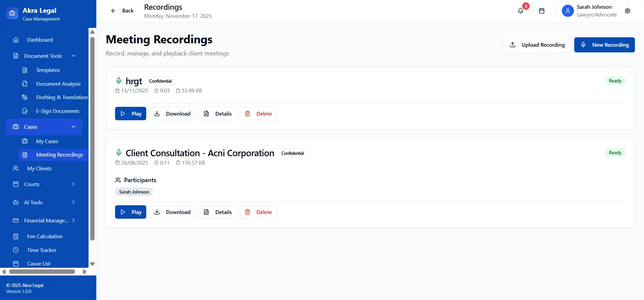This screenshot has height=300, width=644.
Task: Start a New Recording
Action: click(604, 45)
